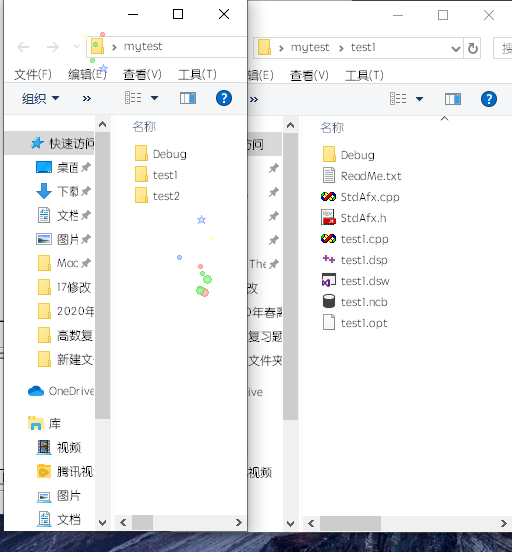This screenshot has width=512, height=552.
Task: Open 工具(T) menu in test1 window
Action: tap(364, 75)
